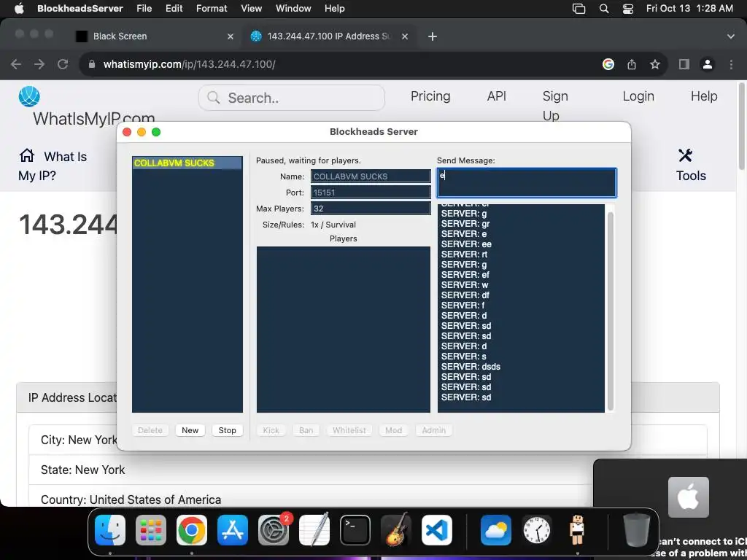Toggle Chrome side panel
Image resolution: width=747 pixels, height=560 pixels.
pyautogui.click(x=684, y=64)
